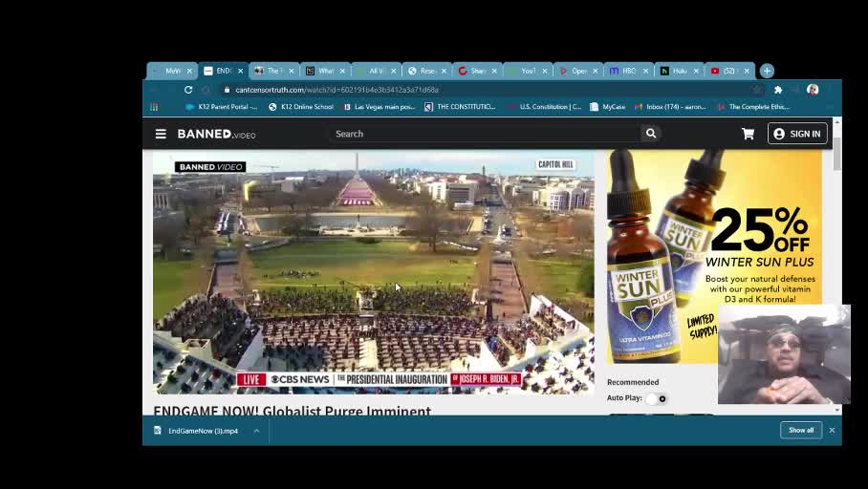Open the Banned.video hamburger menu
This screenshot has width=868, height=489.
click(x=161, y=134)
